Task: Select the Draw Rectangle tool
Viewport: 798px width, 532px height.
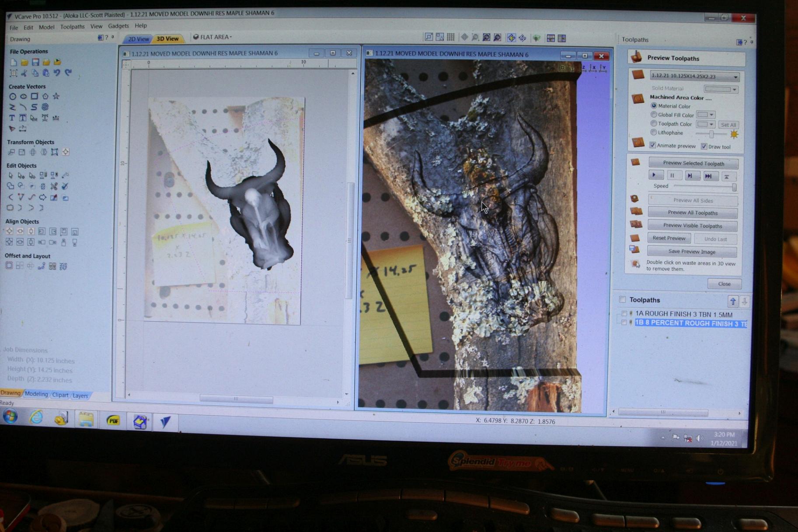Action: point(34,97)
